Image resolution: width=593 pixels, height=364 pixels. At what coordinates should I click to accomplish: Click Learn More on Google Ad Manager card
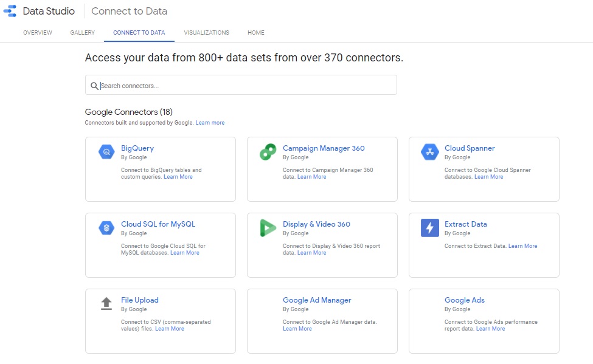[297, 328]
